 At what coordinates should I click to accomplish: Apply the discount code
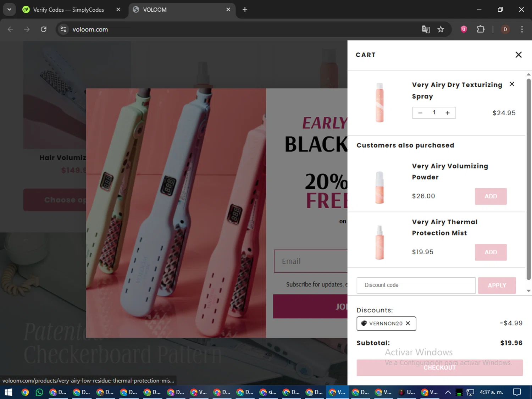point(497,286)
